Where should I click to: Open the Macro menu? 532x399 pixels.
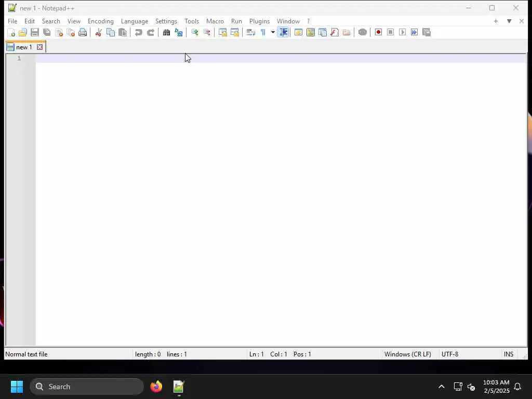215,21
